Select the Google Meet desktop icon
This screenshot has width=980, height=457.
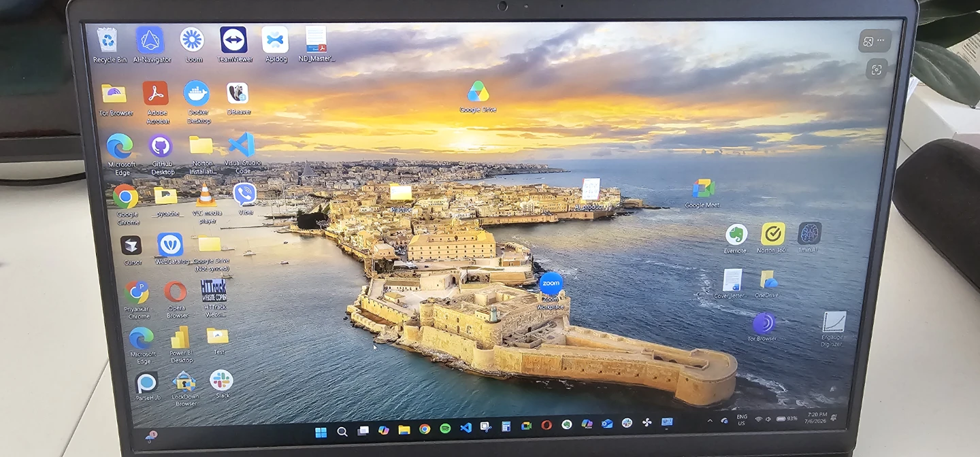click(x=702, y=194)
